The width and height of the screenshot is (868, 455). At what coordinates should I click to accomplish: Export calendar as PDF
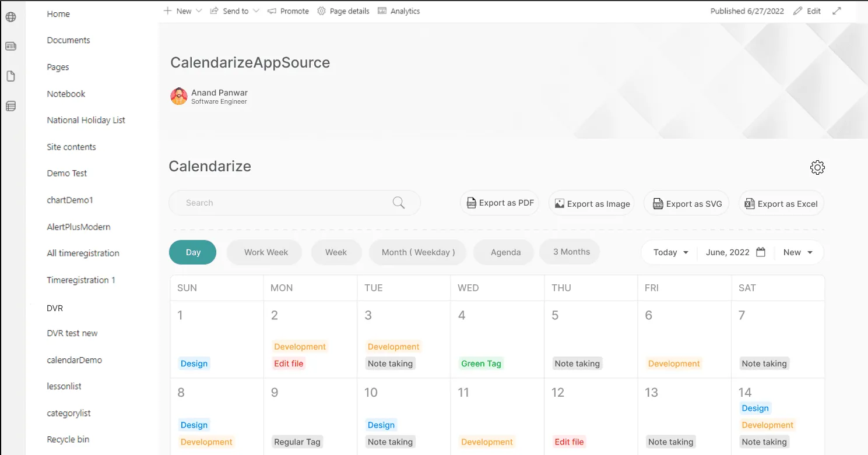(500, 203)
